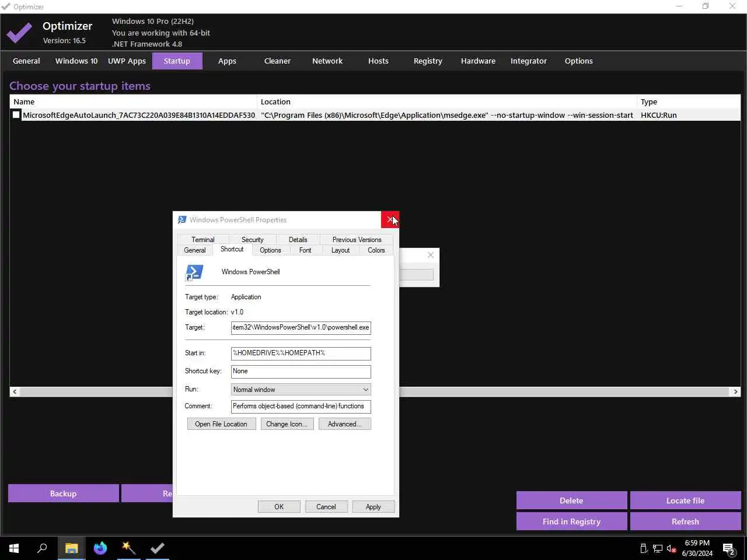Sort by Name column header
747x560 pixels.
pos(133,101)
